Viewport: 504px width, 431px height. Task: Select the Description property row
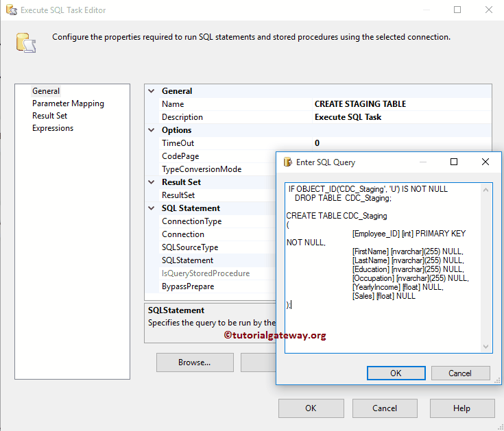[325, 117]
